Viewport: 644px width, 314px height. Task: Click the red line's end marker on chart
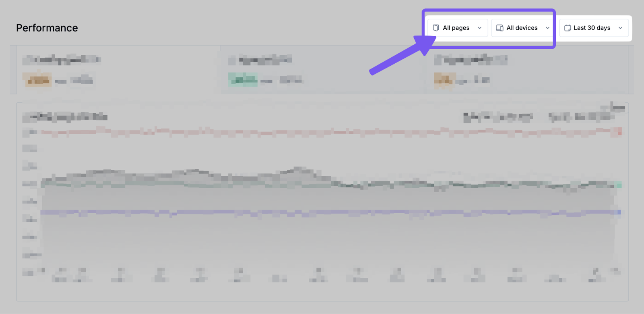click(619, 131)
